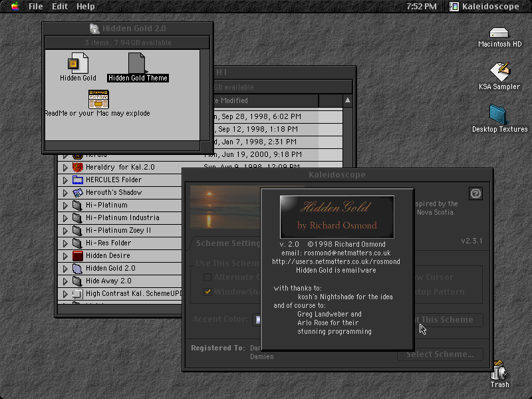Expand the Hi-Platinum Industria folder
This screenshot has width=532, height=399.
point(65,218)
